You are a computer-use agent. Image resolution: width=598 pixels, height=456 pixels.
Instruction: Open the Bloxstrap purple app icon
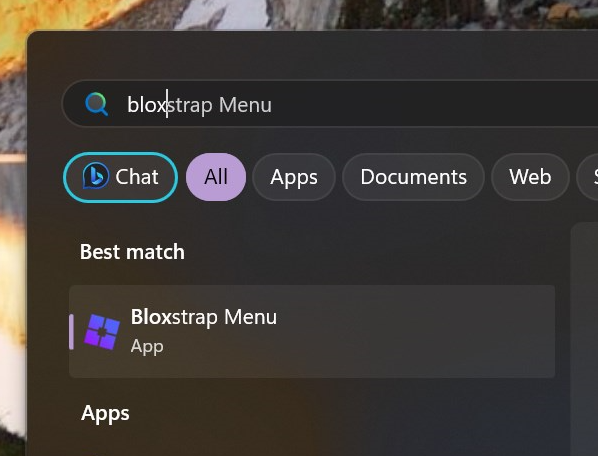(102, 332)
